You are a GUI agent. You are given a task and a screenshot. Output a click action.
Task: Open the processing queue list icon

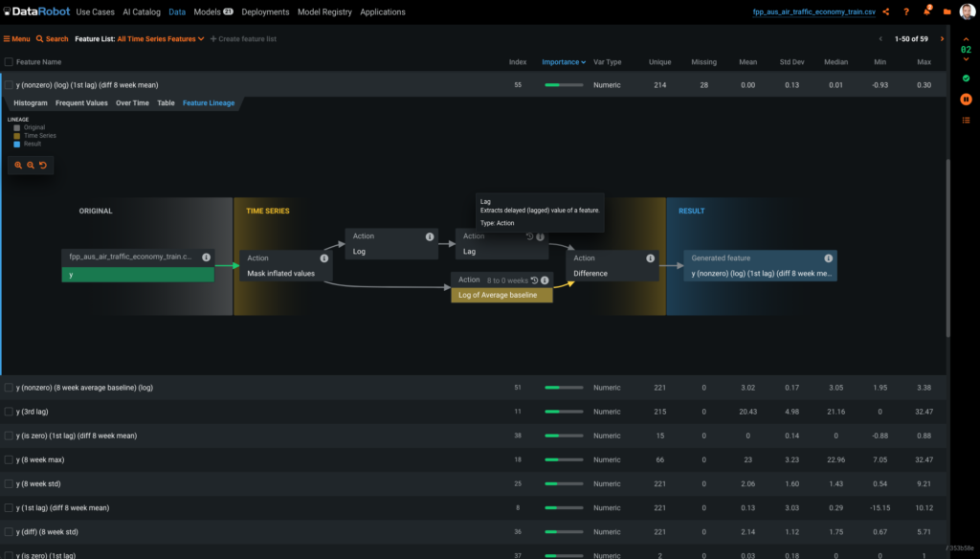(966, 119)
